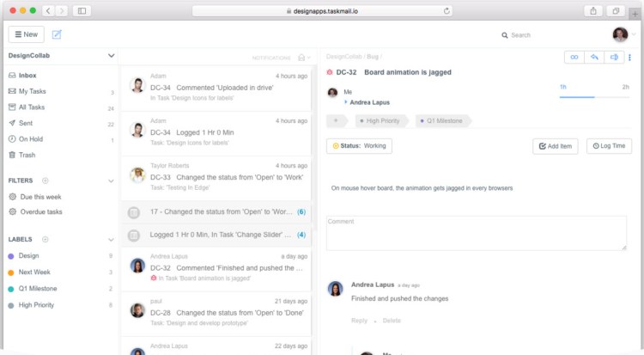
Task: Click the Safari address bar
Action: pos(322,11)
